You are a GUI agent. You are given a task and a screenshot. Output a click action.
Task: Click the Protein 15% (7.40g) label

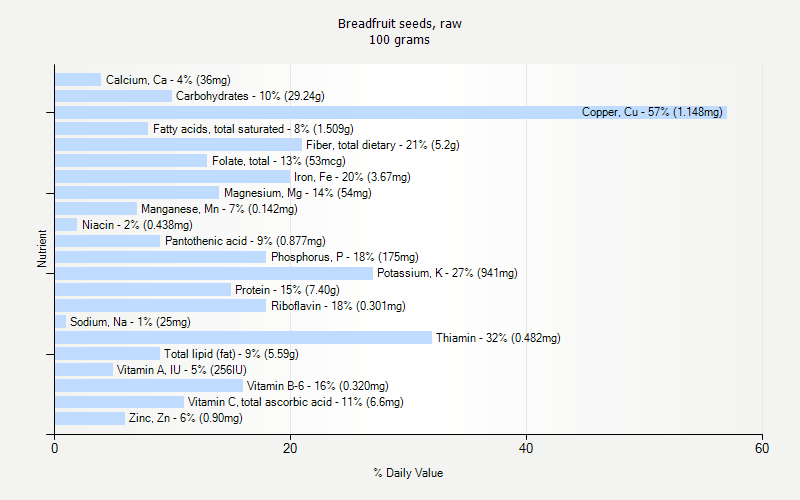coord(287,290)
